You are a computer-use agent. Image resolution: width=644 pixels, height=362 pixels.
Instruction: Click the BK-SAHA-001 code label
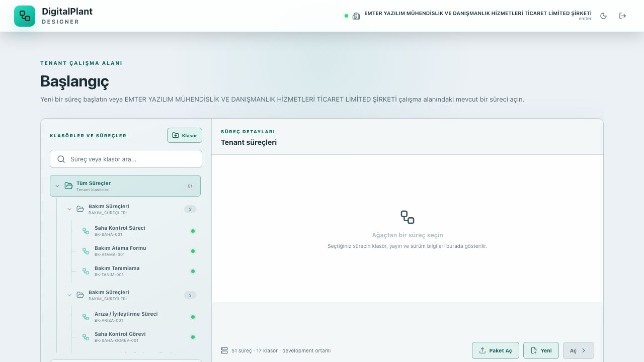point(108,234)
